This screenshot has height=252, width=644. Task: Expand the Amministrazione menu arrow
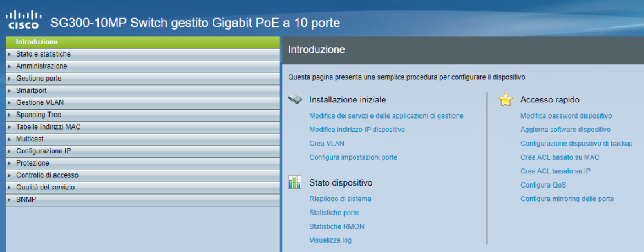pyautogui.click(x=9, y=66)
